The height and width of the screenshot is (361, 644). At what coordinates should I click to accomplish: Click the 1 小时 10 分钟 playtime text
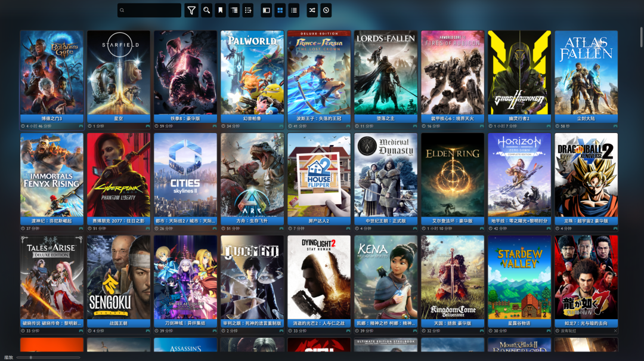(x=439, y=229)
